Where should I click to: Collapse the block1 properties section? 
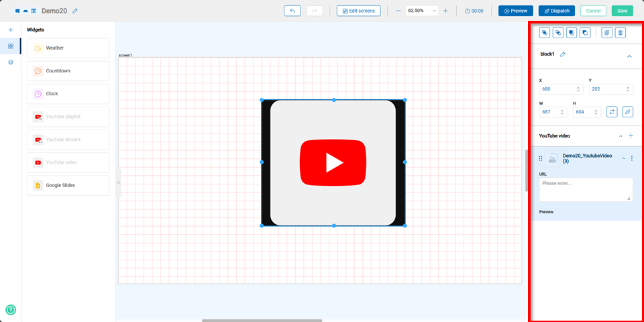[x=629, y=56]
